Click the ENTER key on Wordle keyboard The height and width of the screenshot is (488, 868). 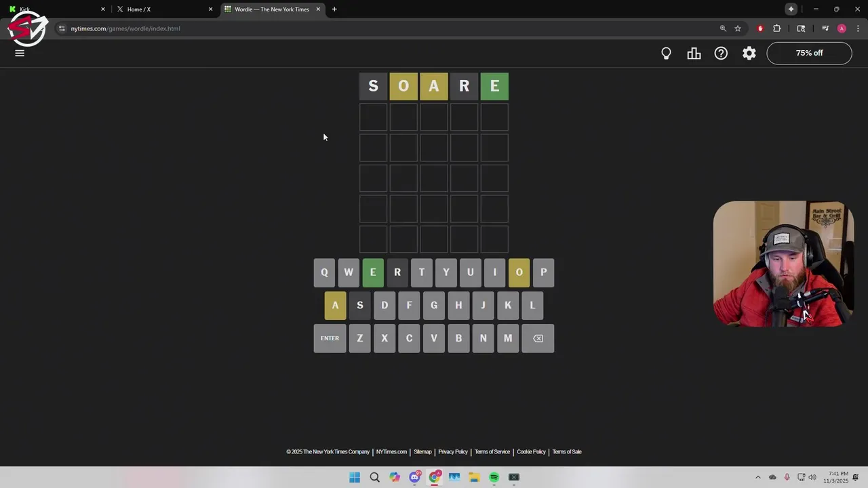click(330, 338)
